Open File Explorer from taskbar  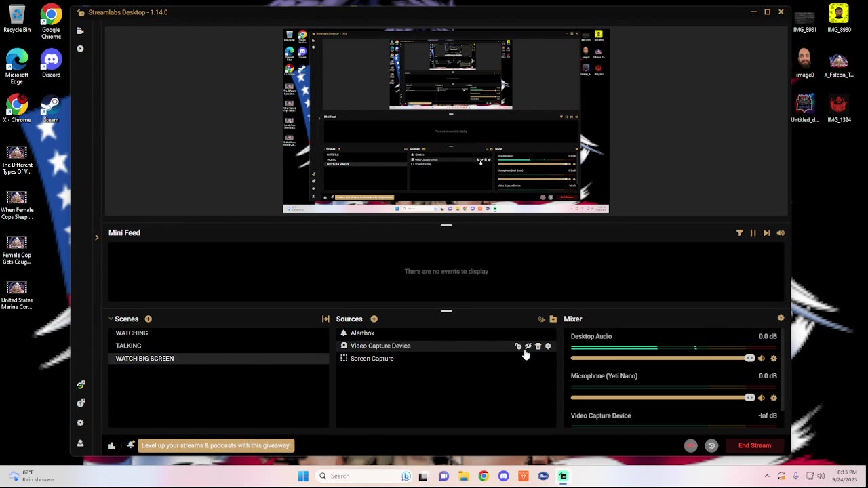tap(463, 476)
